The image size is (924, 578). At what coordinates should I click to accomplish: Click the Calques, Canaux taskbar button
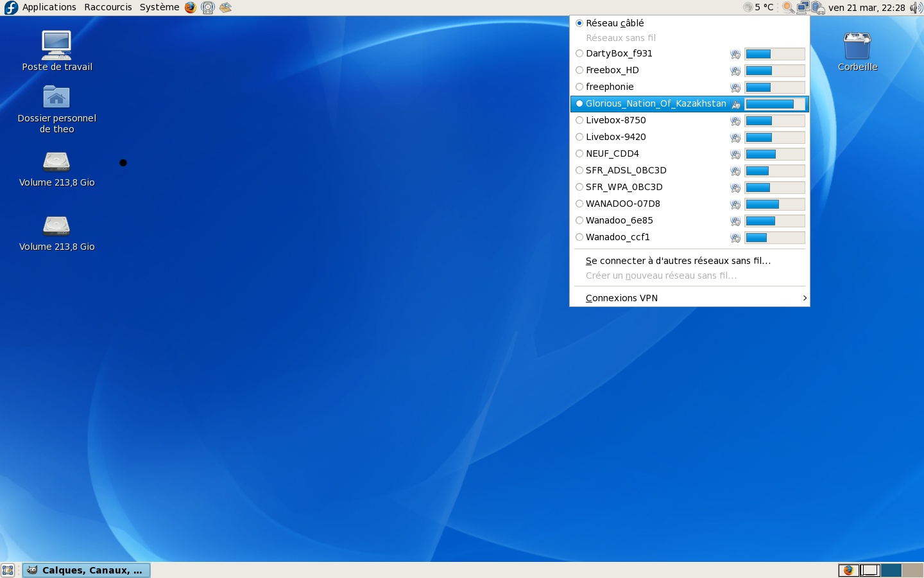pyautogui.click(x=87, y=570)
